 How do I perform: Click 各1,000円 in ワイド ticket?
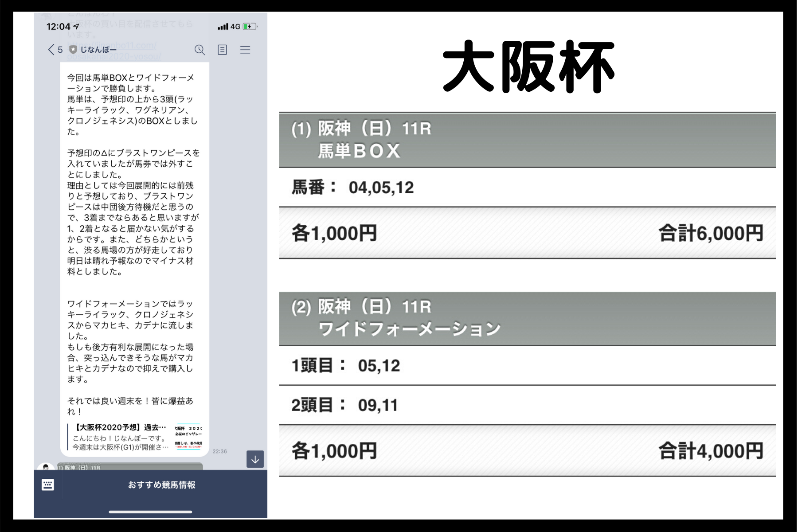(334, 451)
